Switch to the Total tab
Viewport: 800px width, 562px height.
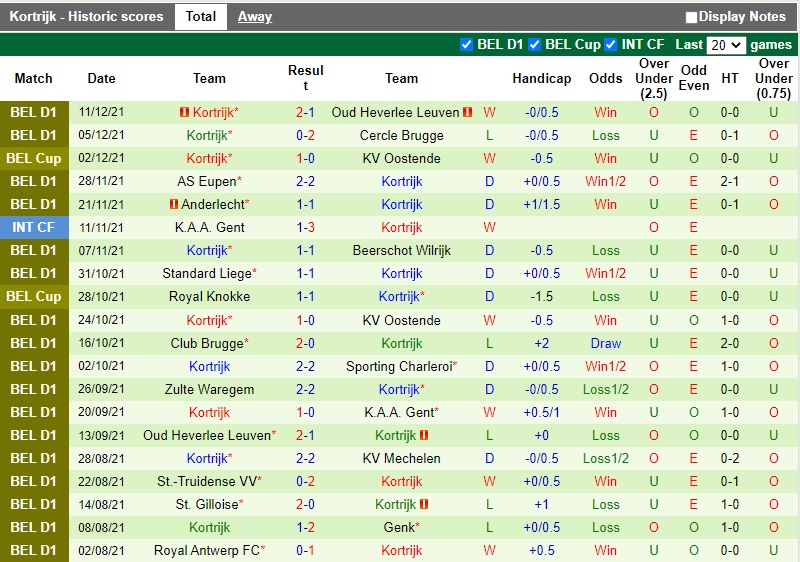point(201,17)
